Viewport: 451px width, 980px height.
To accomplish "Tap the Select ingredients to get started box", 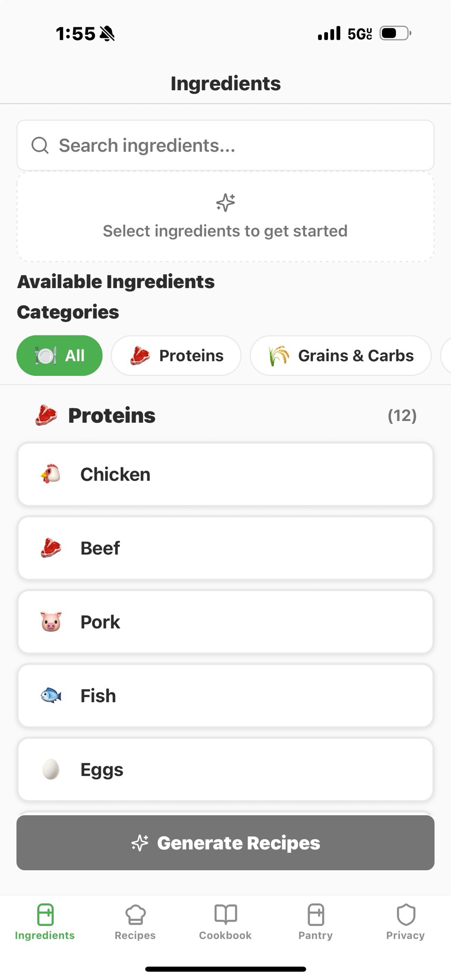I will 225,217.
